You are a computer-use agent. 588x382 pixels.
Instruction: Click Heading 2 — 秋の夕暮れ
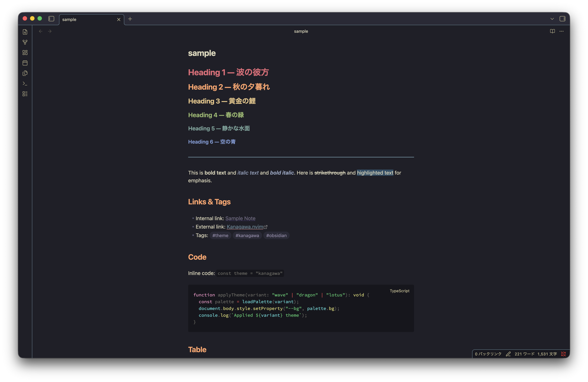(x=229, y=87)
